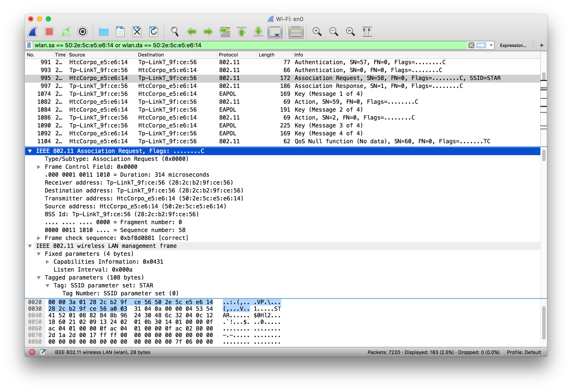Toggle packet list colorization

(x=296, y=31)
